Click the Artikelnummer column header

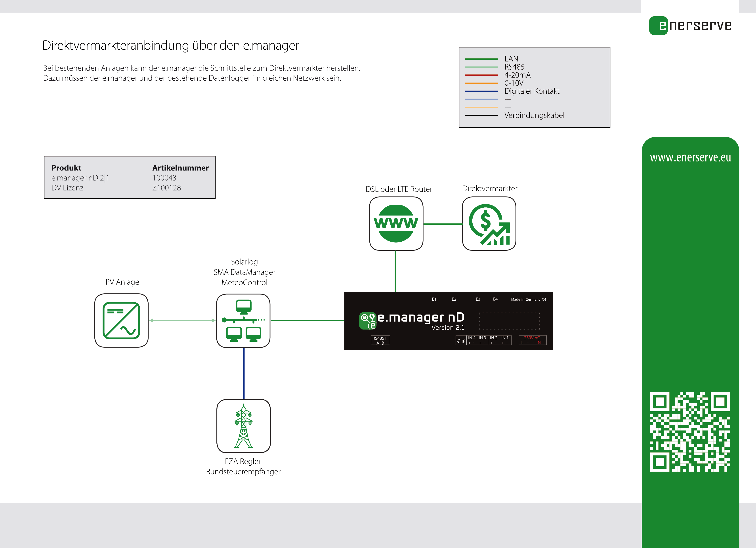point(180,168)
